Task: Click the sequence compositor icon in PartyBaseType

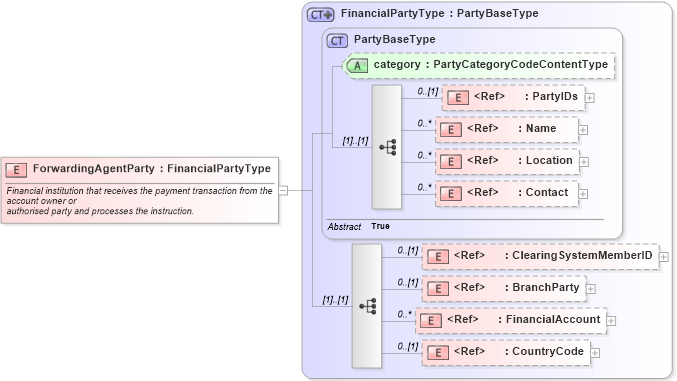Action: [387, 147]
